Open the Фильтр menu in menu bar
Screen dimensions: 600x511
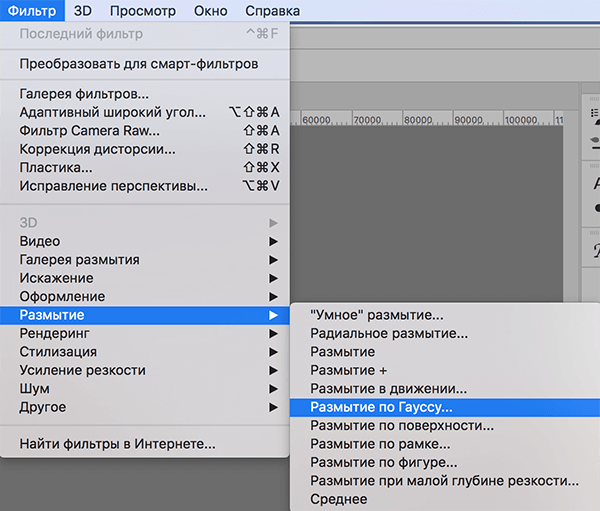32,11
